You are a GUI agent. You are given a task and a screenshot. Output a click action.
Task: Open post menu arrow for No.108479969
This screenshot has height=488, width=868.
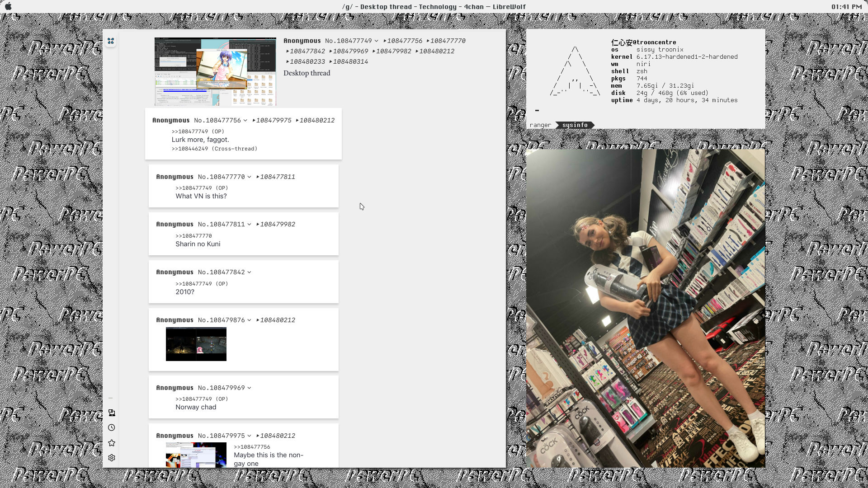(249, 388)
